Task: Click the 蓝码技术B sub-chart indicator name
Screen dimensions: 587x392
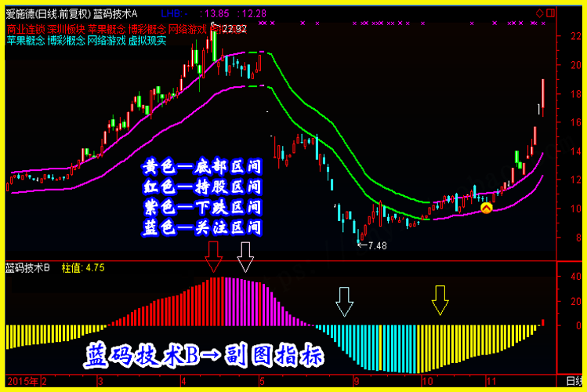Action: point(27,267)
